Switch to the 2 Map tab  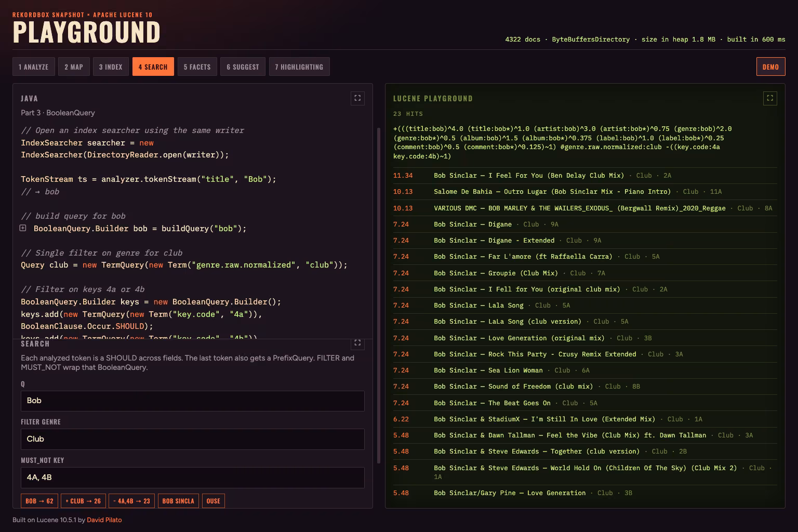pos(74,66)
